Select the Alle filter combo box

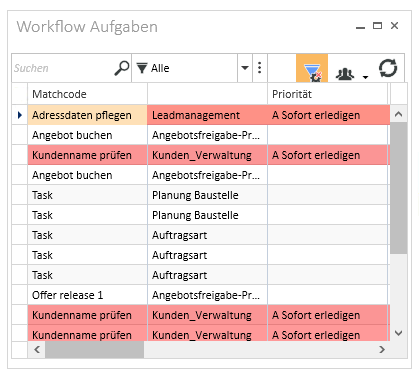pyautogui.click(x=185, y=68)
